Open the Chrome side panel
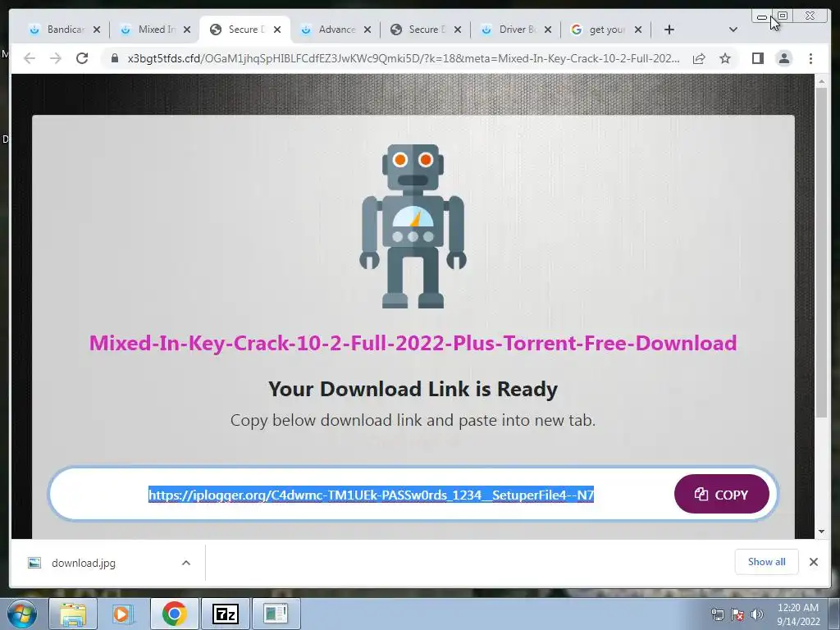The height and width of the screenshot is (630, 840). click(757, 58)
